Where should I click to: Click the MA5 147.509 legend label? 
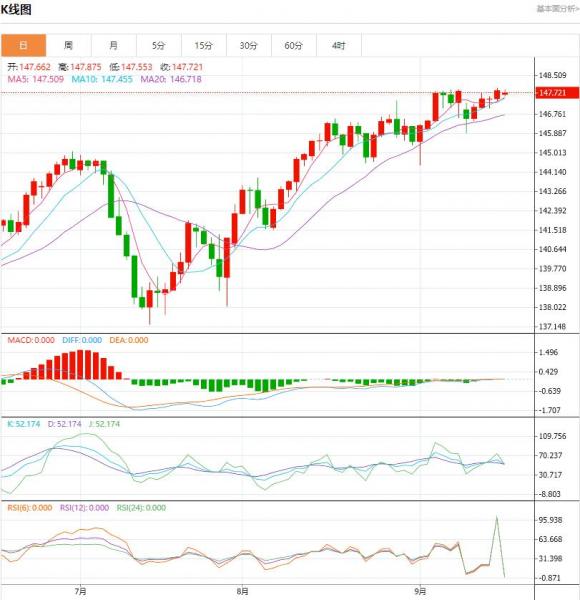coord(36,79)
